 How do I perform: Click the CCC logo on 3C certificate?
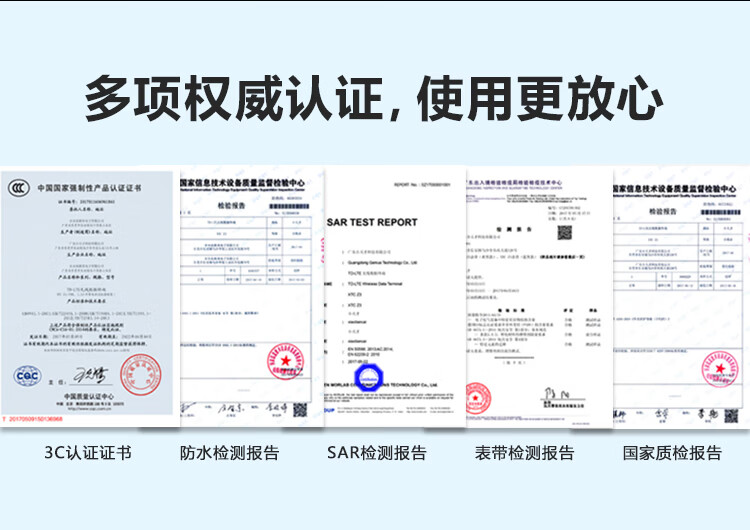(x=19, y=188)
